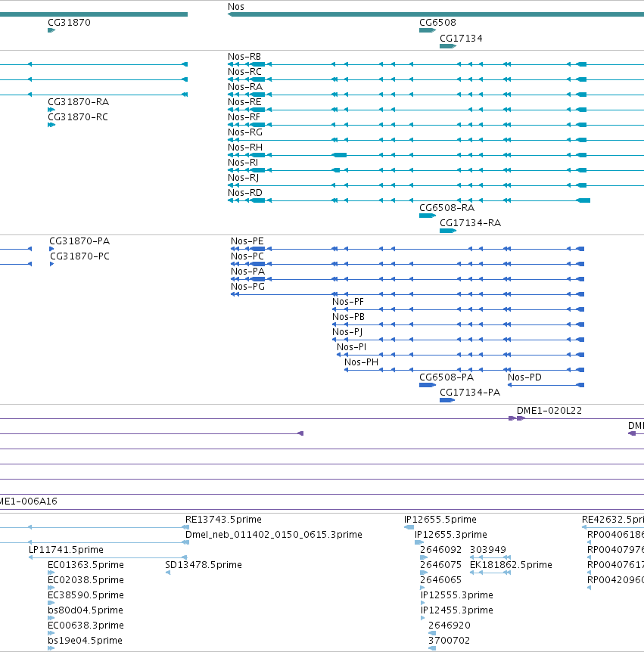The height and width of the screenshot is (652, 644).
Task: Select the Nos-RF transcript label
Action: coord(244,116)
